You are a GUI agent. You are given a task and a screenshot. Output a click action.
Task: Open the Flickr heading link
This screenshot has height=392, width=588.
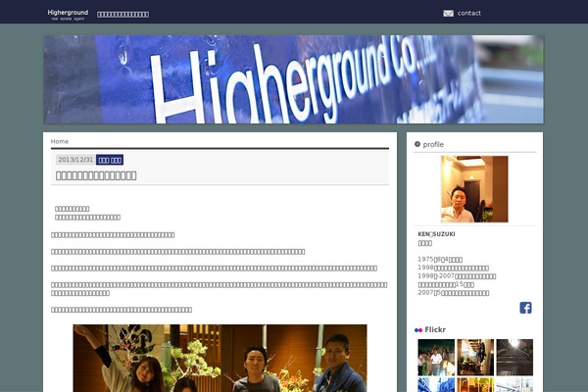point(435,329)
